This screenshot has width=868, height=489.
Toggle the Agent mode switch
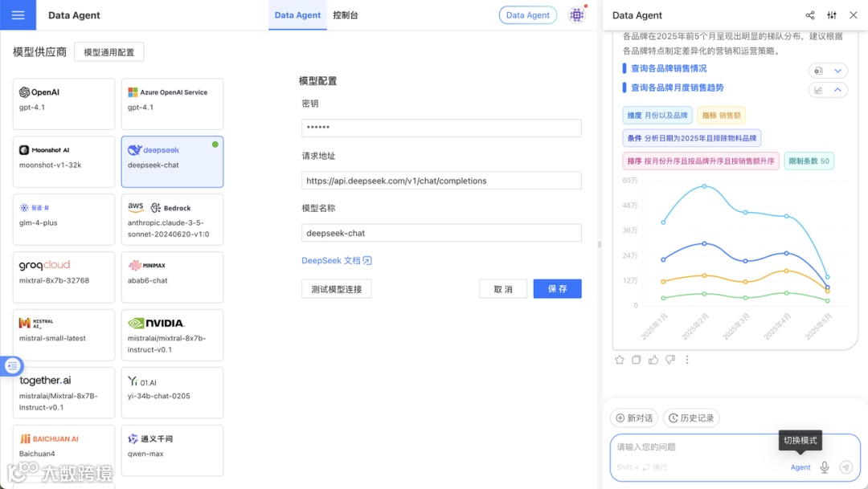[800, 467]
